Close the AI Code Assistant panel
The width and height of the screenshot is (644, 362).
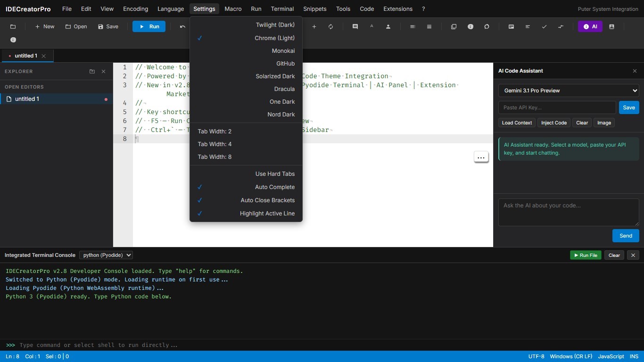[635, 71]
